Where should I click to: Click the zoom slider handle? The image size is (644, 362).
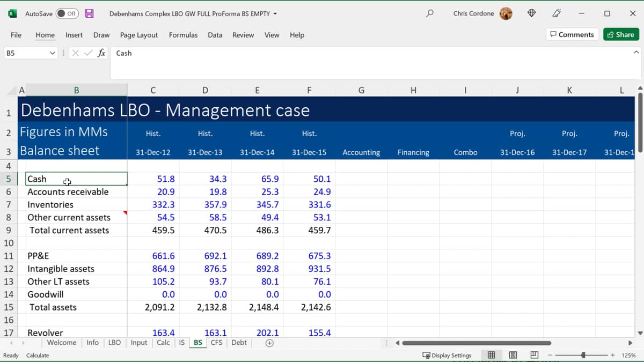583,355
